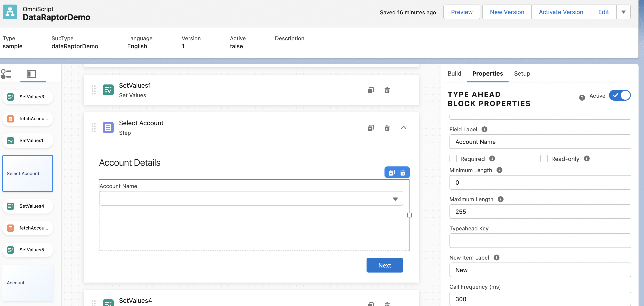
Task: Open the dropdown menu next to Edit
Action: pyautogui.click(x=623, y=12)
